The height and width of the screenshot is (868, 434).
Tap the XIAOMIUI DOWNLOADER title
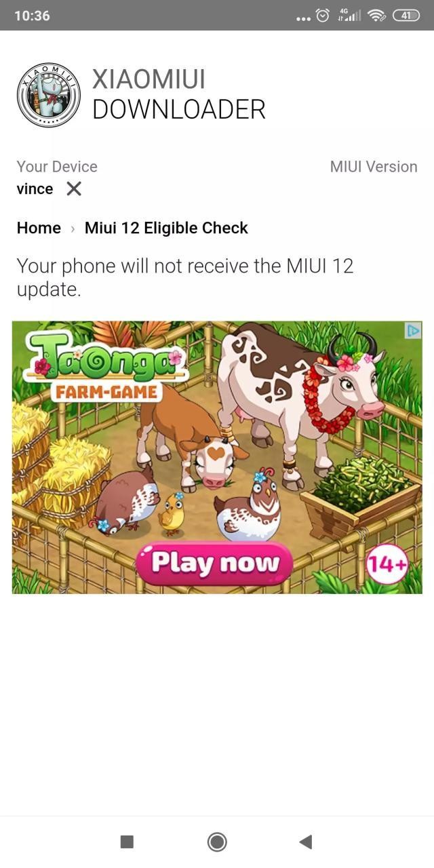pos(178,94)
